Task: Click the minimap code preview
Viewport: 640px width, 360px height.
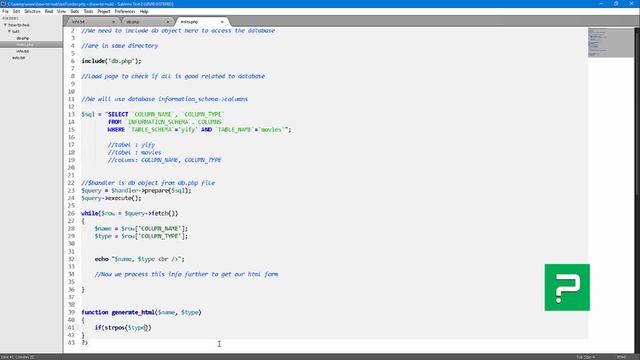Action: 610,42
